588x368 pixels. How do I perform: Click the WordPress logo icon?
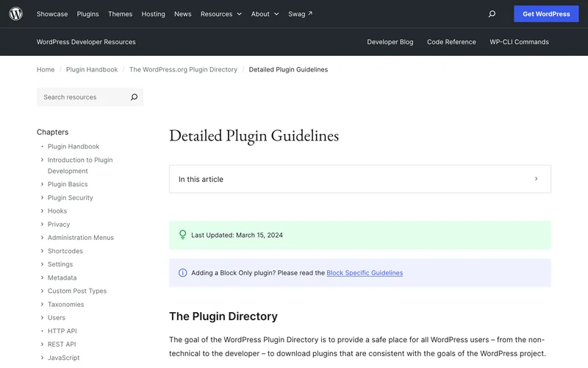pos(15,14)
